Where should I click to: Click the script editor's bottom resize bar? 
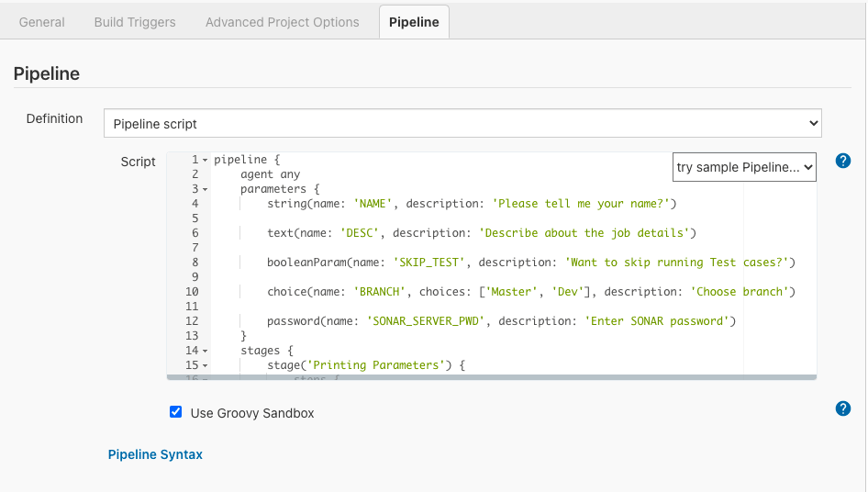(x=492, y=377)
